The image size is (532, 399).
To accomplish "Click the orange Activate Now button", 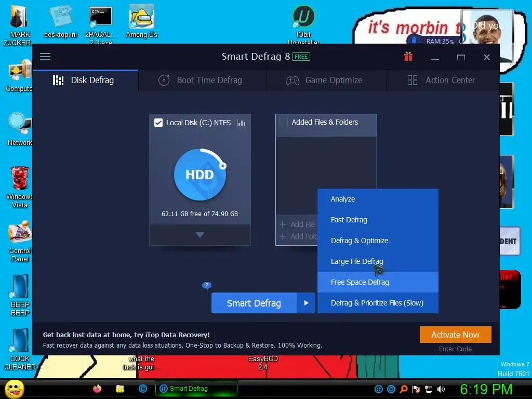I will (x=455, y=335).
